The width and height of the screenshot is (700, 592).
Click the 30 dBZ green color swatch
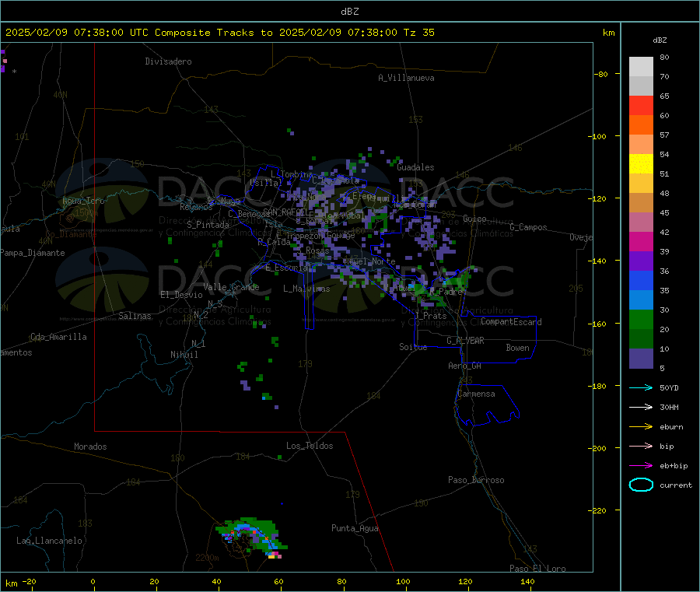[x=641, y=319]
